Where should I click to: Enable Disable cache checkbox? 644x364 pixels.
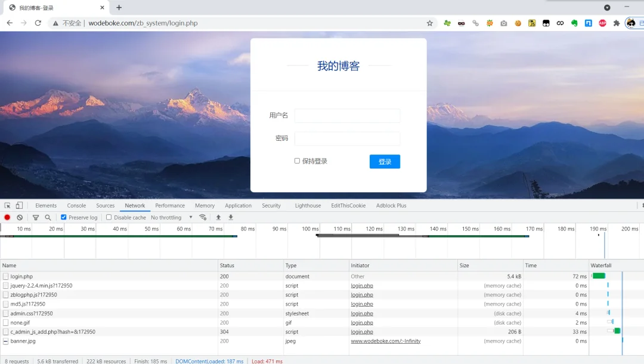pos(109,217)
